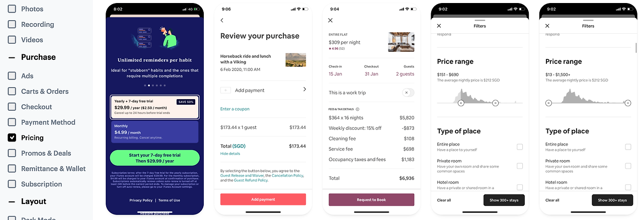Toggle the 'This is a work trip' switch
This screenshot has height=220, width=644.
pyautogui.click(x=408, y=93)
